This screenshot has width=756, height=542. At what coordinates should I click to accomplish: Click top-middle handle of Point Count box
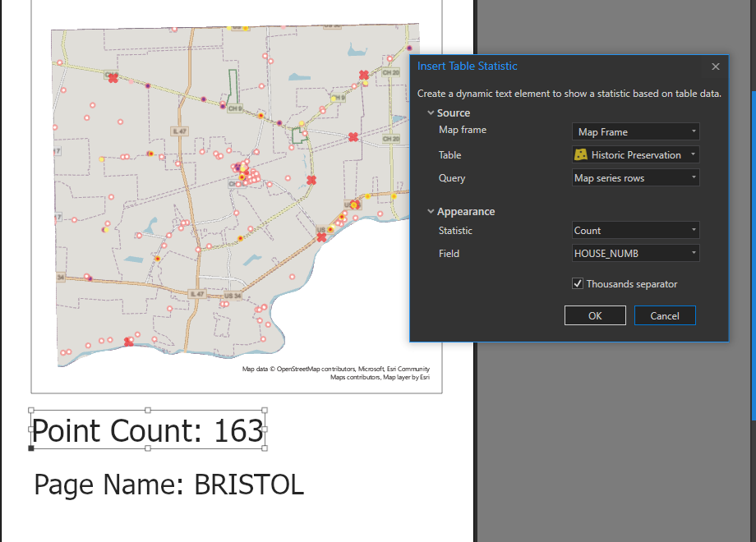pos(148,410)
